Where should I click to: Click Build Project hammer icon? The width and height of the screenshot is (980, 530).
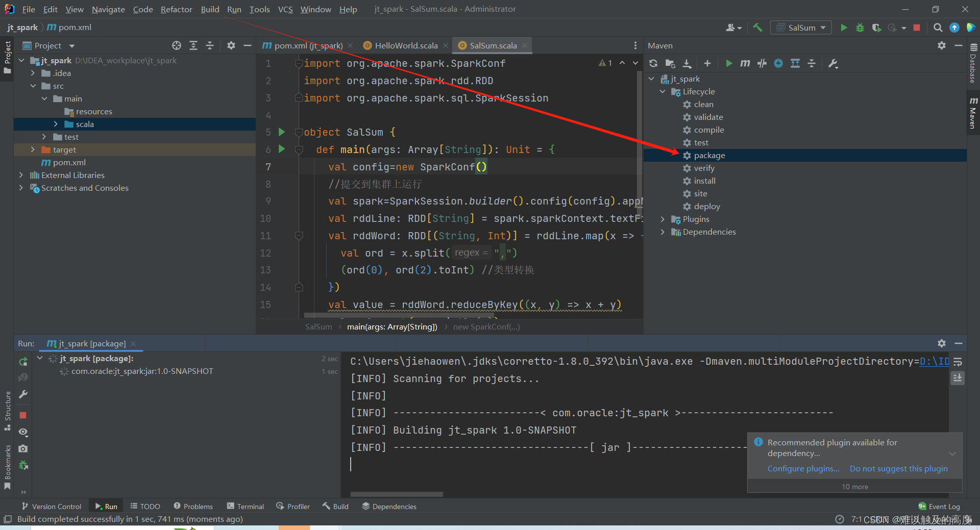[757, 28]
